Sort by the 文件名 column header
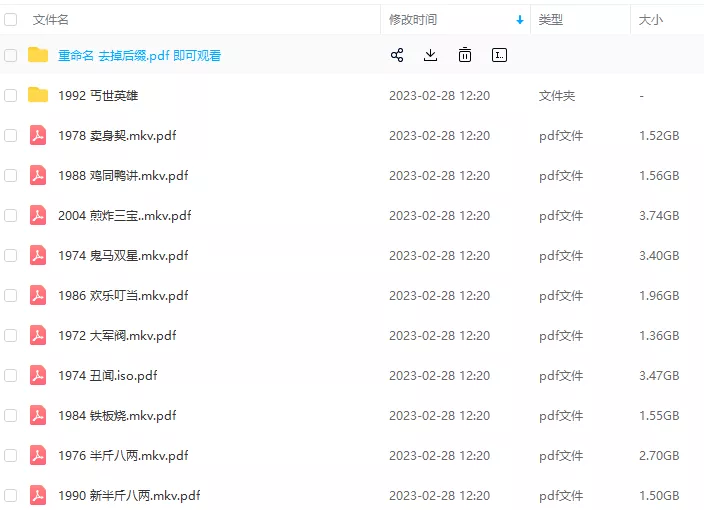Viewport: 704px width, 510px height. pyautogui.click(x=51, y=19)
